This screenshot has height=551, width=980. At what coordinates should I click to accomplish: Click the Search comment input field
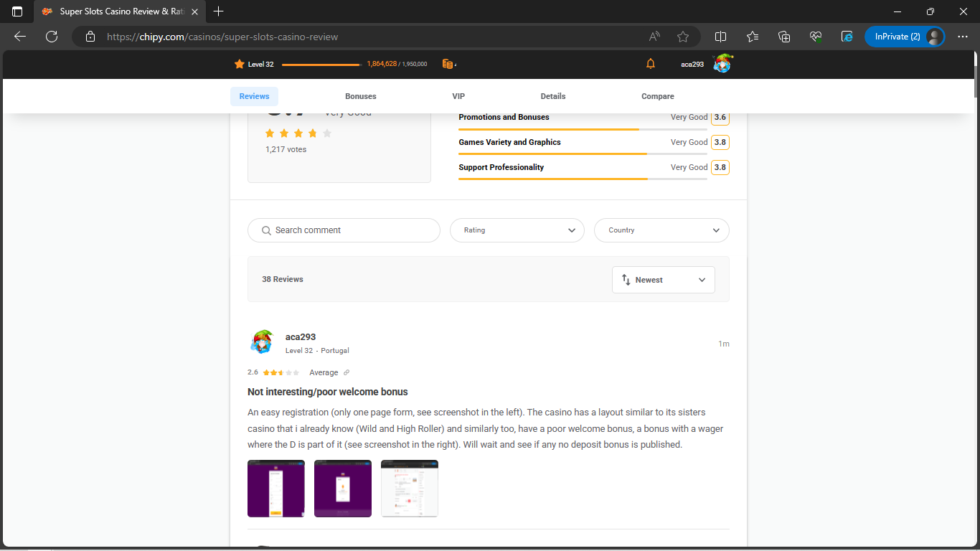point(344,230)
